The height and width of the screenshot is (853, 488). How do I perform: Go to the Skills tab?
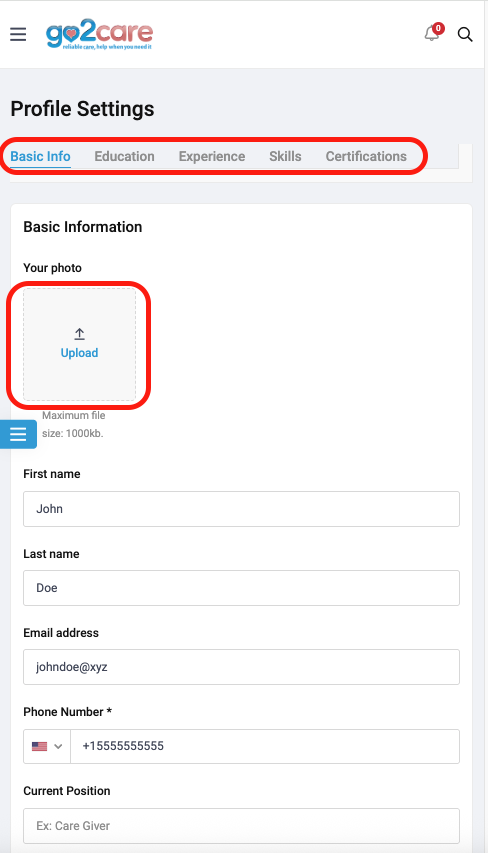[x=285, y=157]
